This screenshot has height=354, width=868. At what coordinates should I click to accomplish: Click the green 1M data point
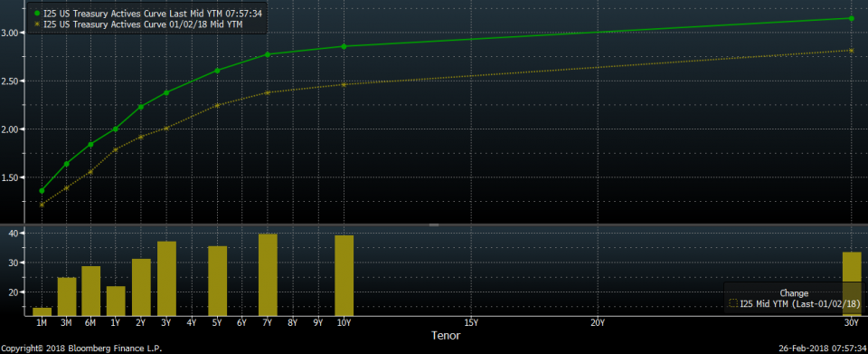42,190
